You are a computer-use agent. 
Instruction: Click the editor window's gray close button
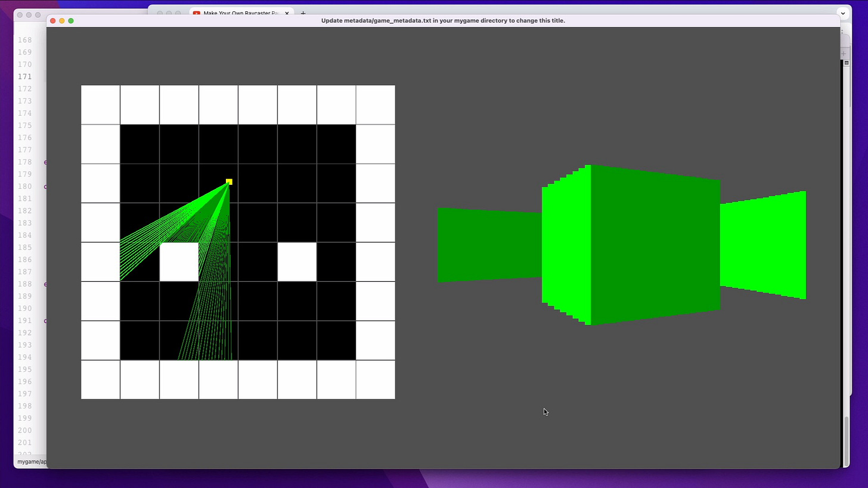20,15
